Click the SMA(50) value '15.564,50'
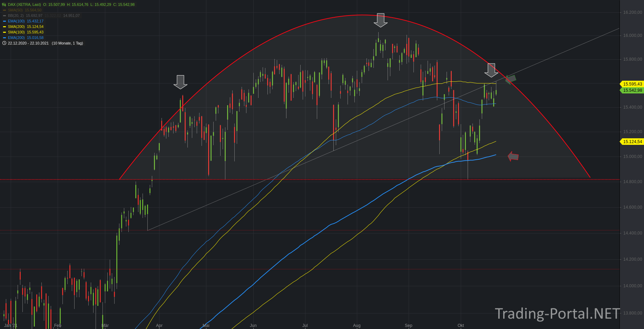Screen dimensions: 644x329 pos(33,10)
